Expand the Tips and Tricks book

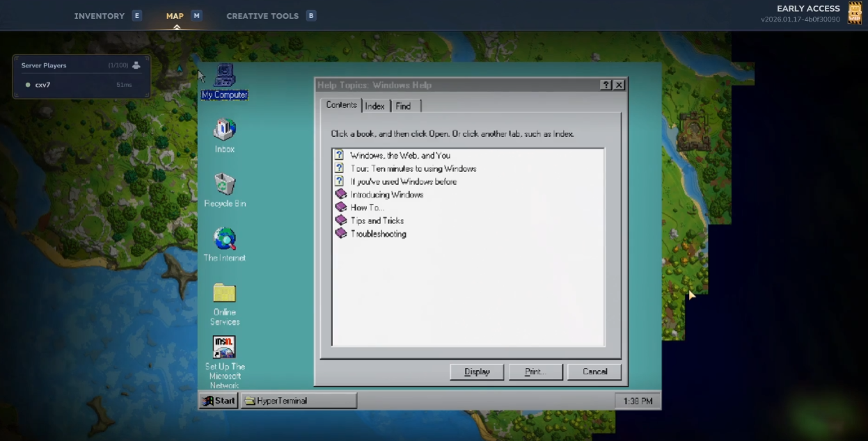[377, 220]
